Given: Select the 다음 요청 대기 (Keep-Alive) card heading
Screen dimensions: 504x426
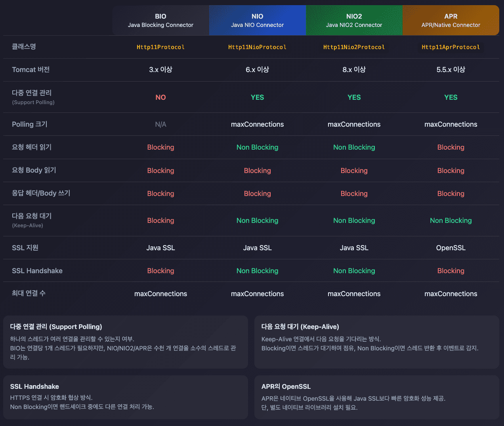Looking at the screenshot, I should click(x=300, y=327).
